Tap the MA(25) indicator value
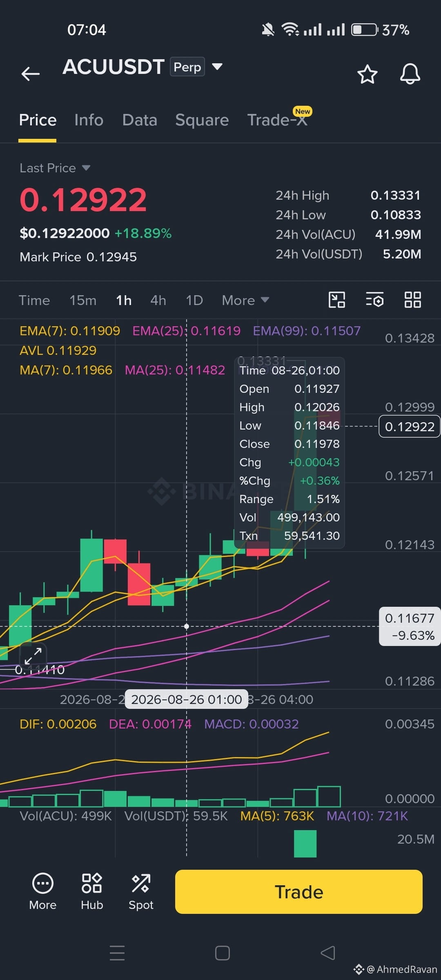 click(x=175, y=370)
